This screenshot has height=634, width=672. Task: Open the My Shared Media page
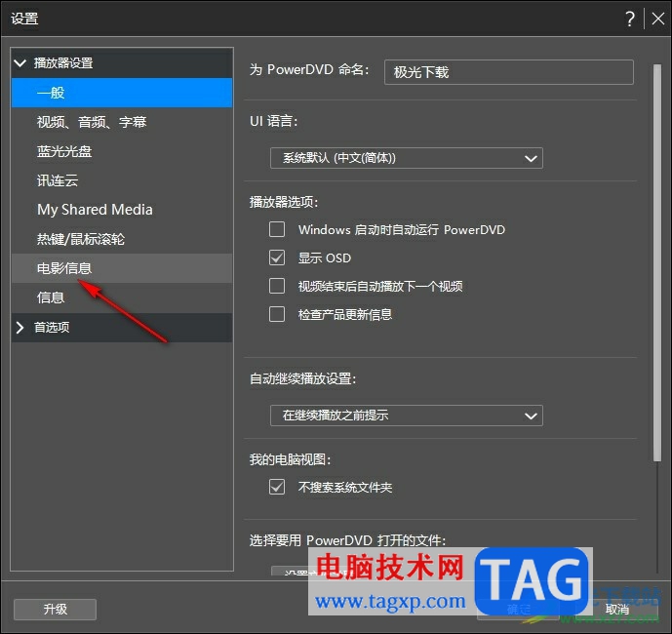122,210
